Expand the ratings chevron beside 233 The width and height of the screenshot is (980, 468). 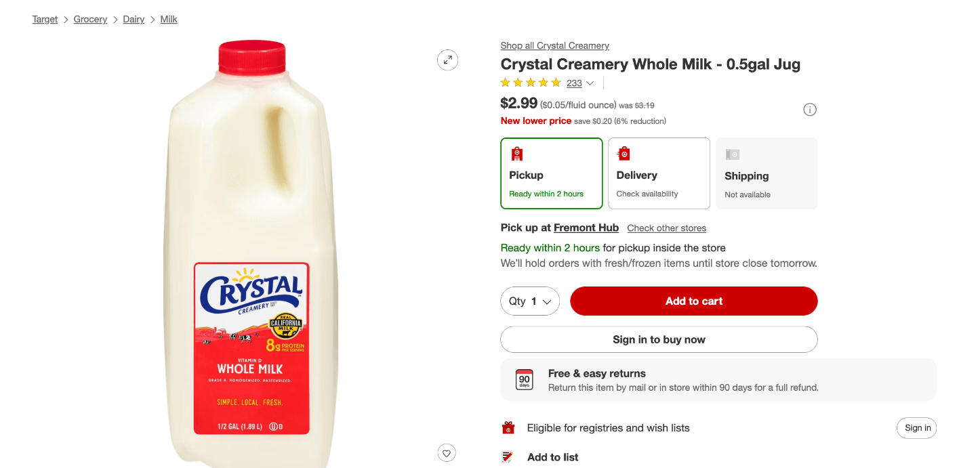coord(590,83)
